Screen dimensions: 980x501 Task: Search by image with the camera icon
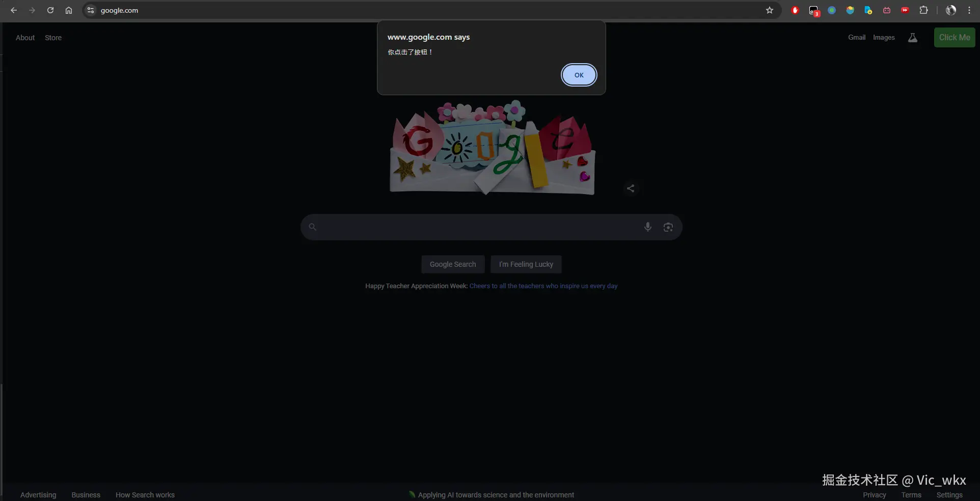point(668,227)
